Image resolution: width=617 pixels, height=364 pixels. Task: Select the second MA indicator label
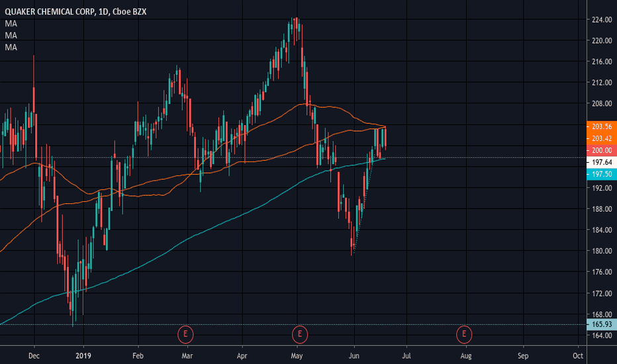click(11, 36)
